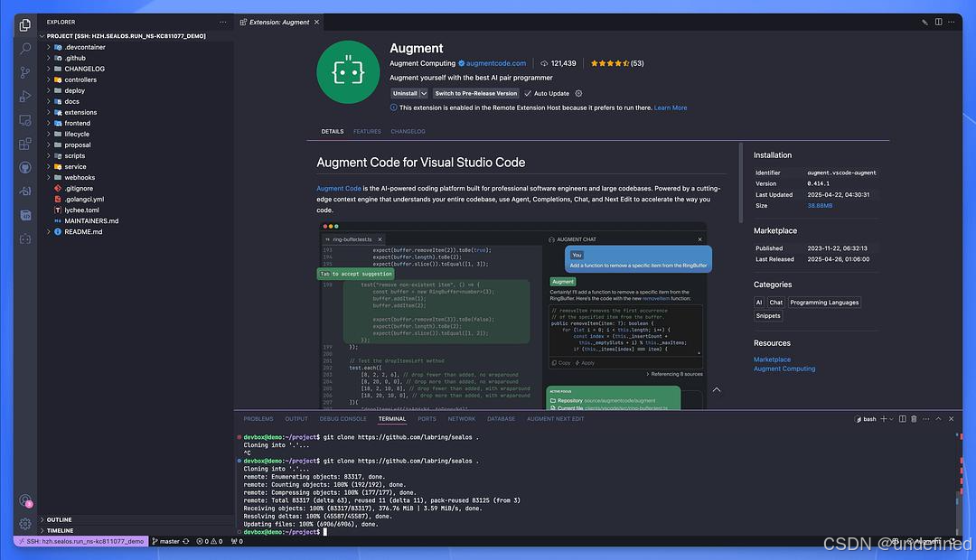976x560 pixels.
Task: Toggle the Auto Update checkbox
Action: point(528,93)
